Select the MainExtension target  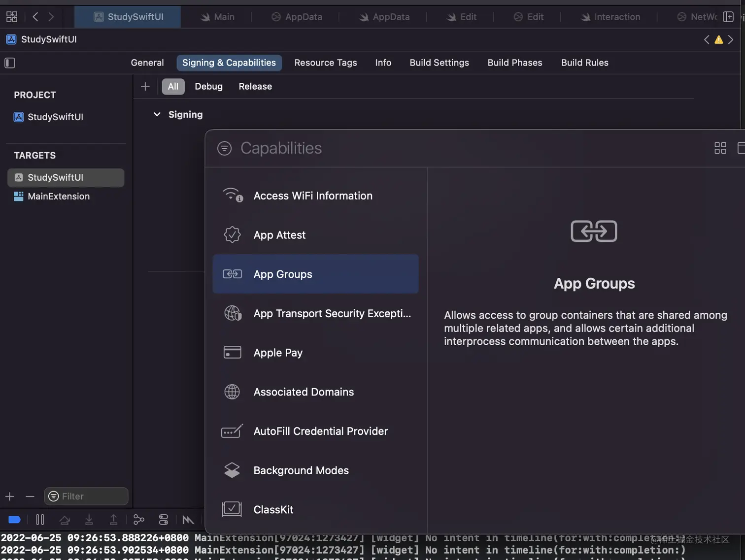click(59, 197)
